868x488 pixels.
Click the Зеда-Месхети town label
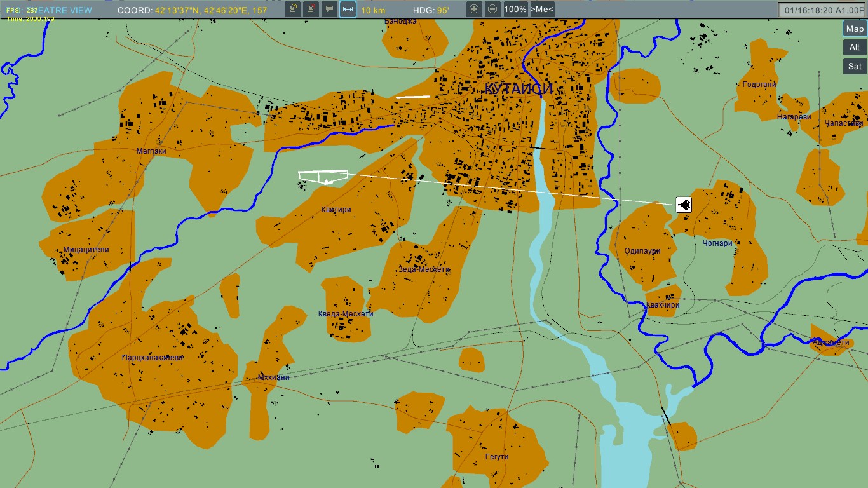coord(424,269)
